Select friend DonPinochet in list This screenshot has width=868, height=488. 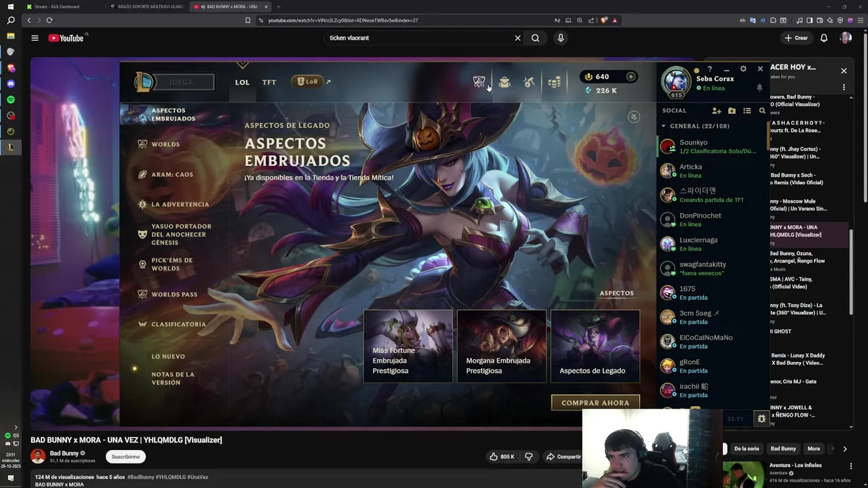click(712, 220)
